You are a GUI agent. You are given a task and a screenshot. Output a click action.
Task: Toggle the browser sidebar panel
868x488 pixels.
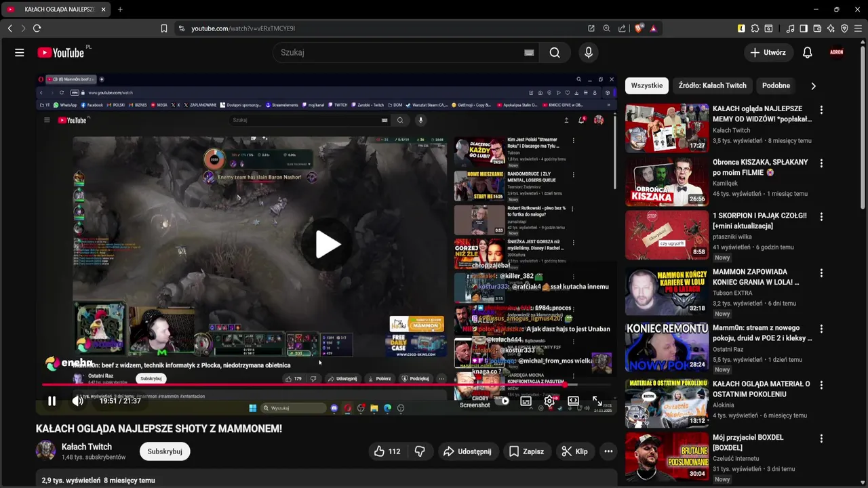click(x=804, y=28)
